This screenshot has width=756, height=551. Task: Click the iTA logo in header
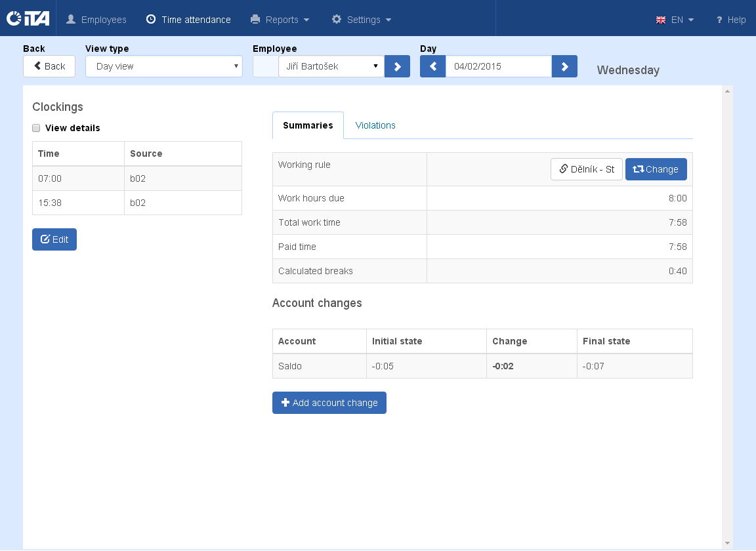tap(28, 18)
